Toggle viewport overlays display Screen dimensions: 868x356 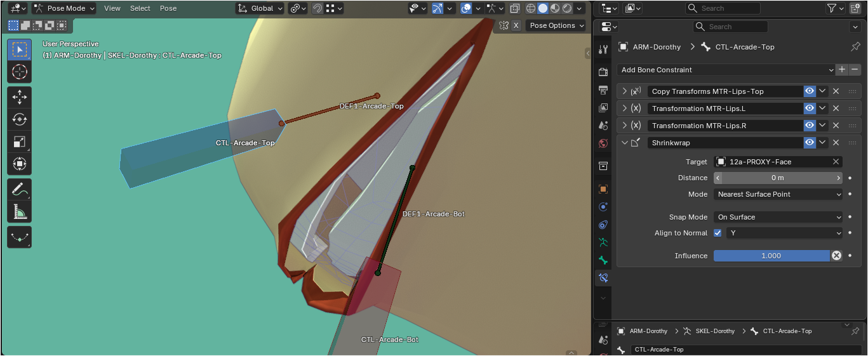pyautogui.click(x=466, y=8)
